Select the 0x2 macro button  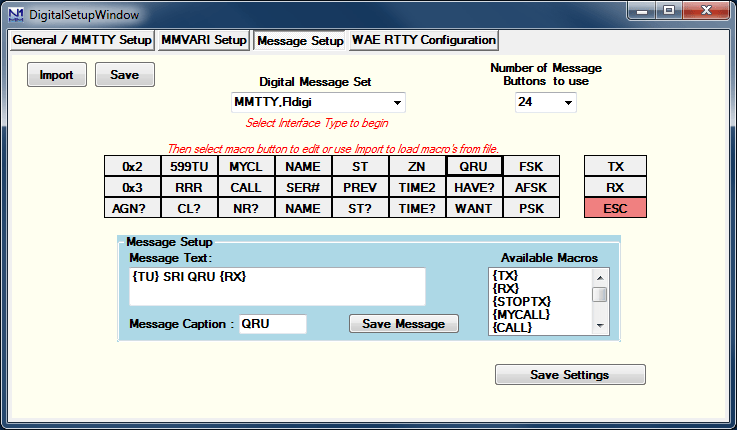click(132, 166)
